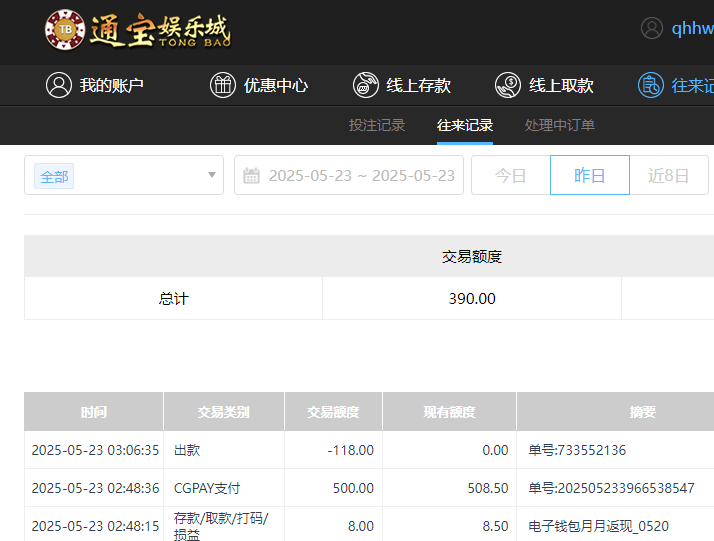
Task: Go to 优惠中心 menu item
Action: [276, 85]
